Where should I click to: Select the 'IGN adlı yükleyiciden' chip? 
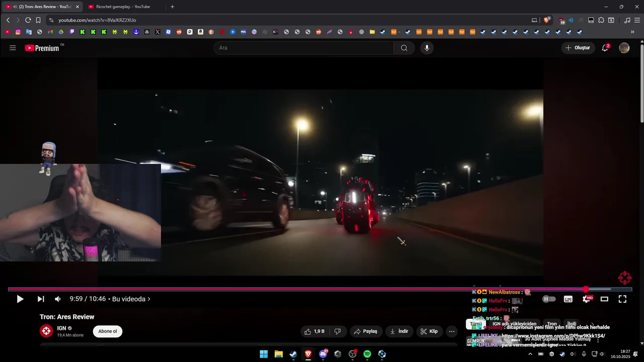pos(514,324)
